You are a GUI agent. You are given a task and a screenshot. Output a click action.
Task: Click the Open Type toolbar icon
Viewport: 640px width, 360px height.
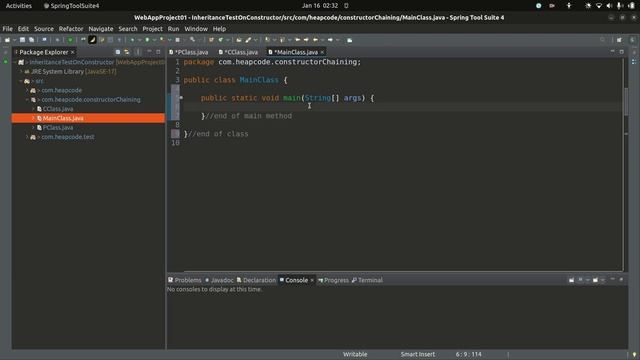tap(239, 40)
